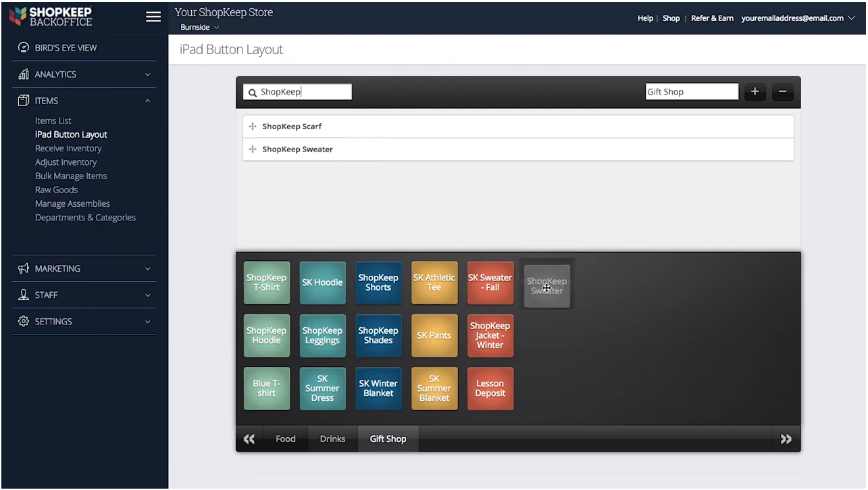Click the ShopKeep T-Shirt button

click(x=267, y=283)
